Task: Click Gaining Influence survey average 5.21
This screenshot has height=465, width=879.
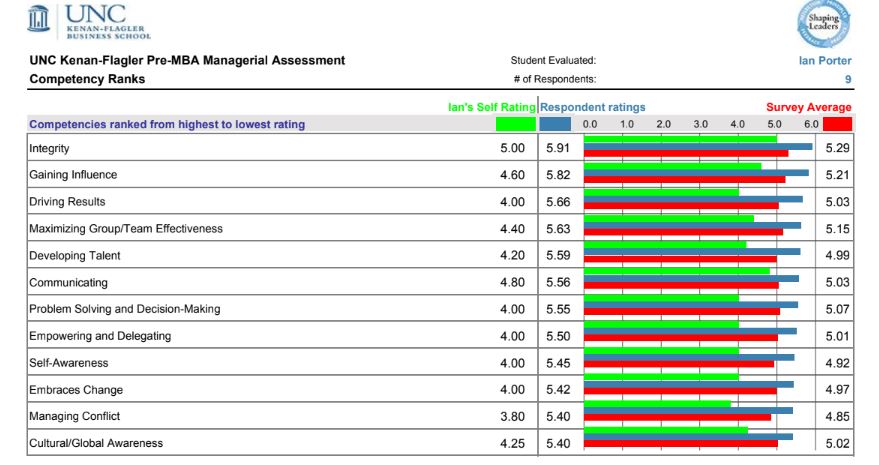Action: [x=838, y=175]
